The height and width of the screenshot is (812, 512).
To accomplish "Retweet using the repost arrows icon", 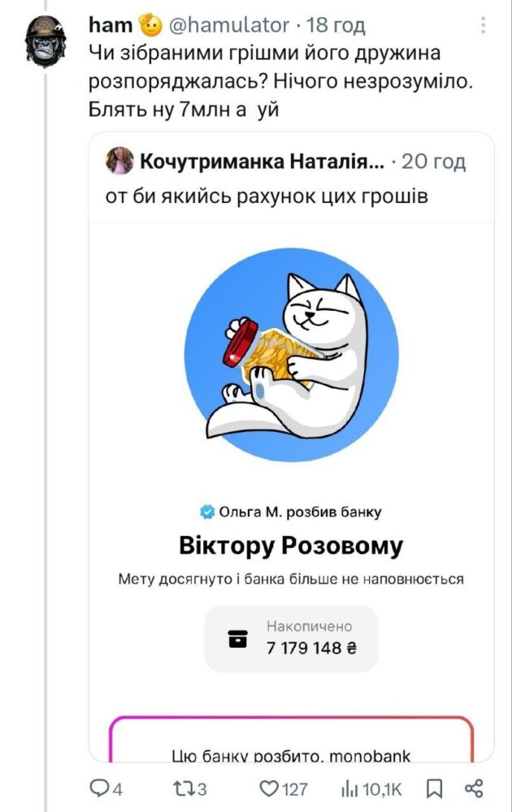I will coord(182,788).
